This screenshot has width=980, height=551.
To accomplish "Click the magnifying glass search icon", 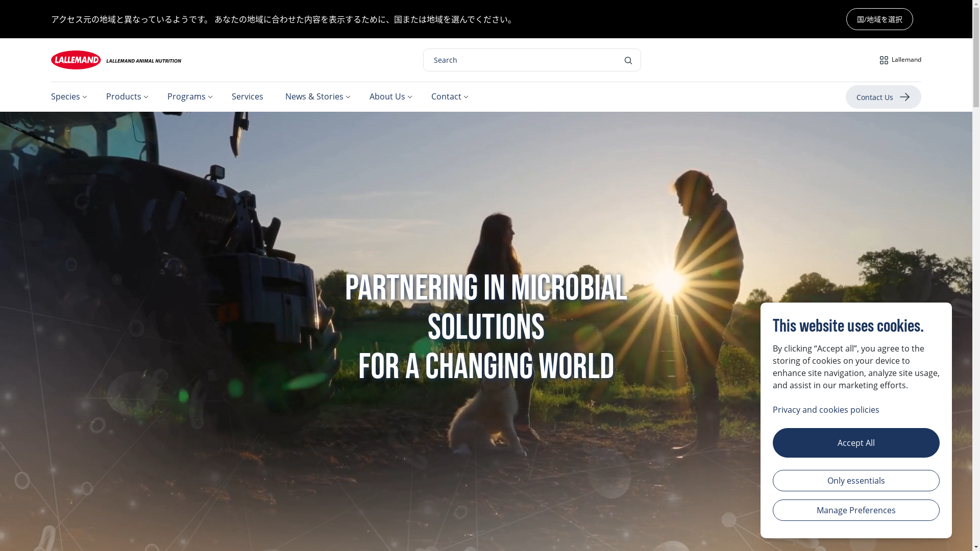I will pos(628,60).
